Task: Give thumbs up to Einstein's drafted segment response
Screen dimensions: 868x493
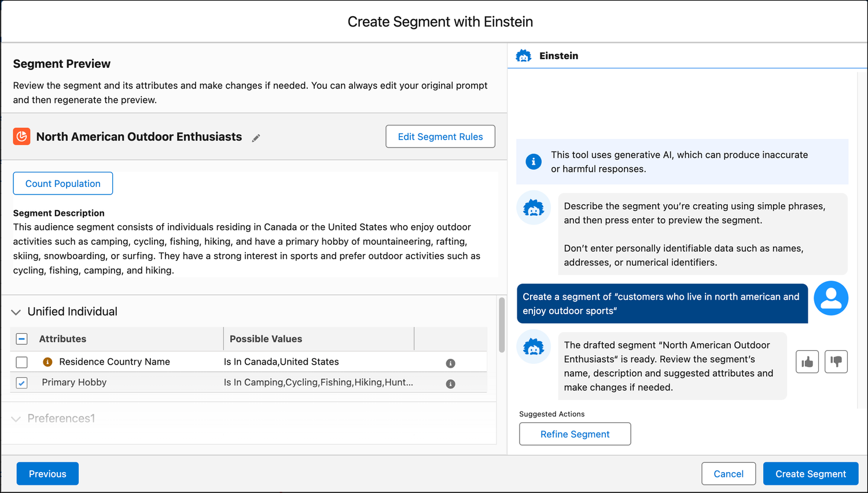Action: 807,361
